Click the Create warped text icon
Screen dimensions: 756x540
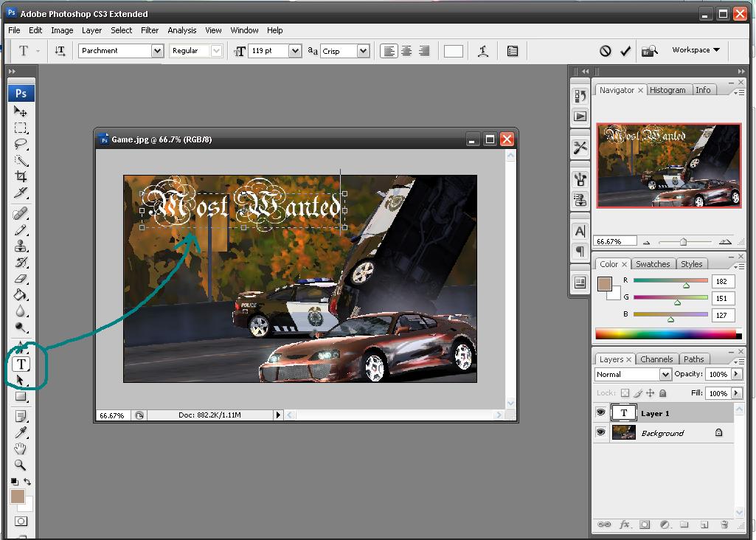tap(483, 51)
